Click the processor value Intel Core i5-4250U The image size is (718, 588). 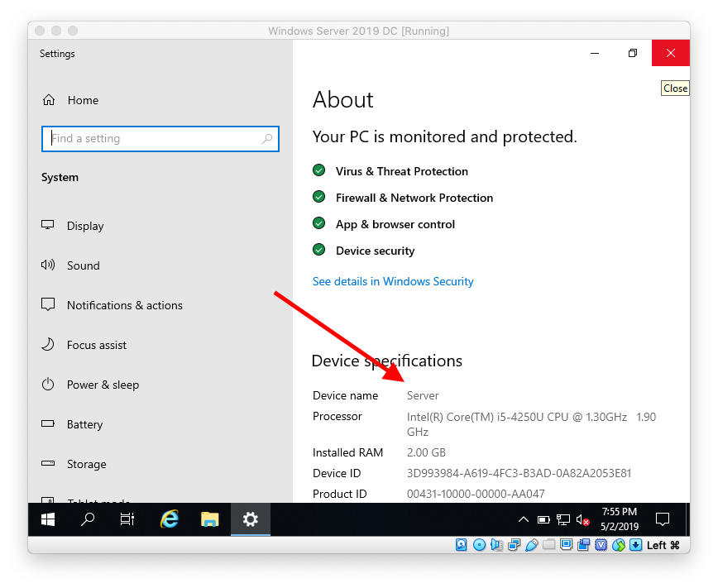pos(531,424)
